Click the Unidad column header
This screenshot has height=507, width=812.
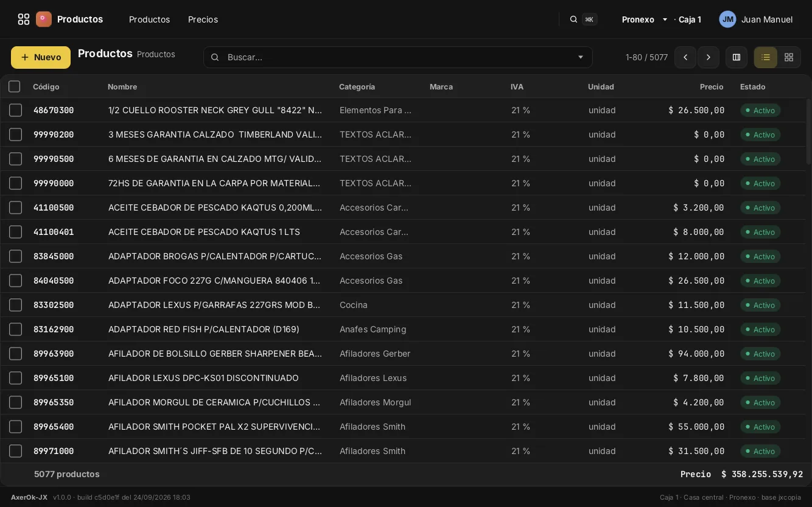(601, 86)
